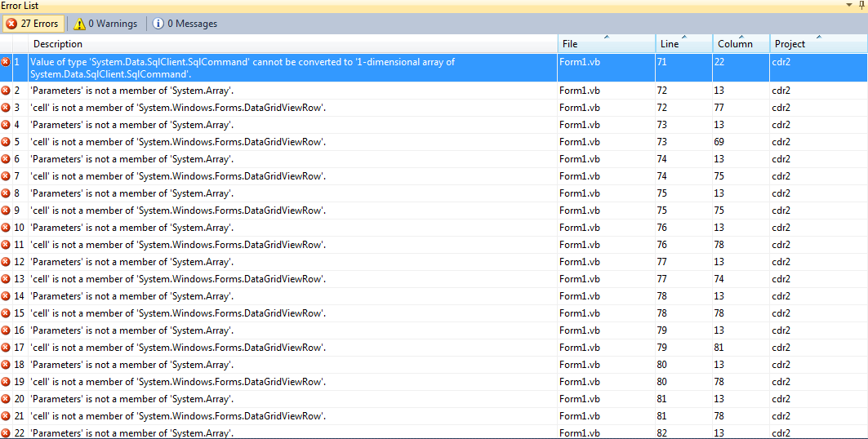The width and height of the screenshot is (868, 439).
Task: Click the error icon of row 8
Action: pyautogui.click(x=6, y=193)
